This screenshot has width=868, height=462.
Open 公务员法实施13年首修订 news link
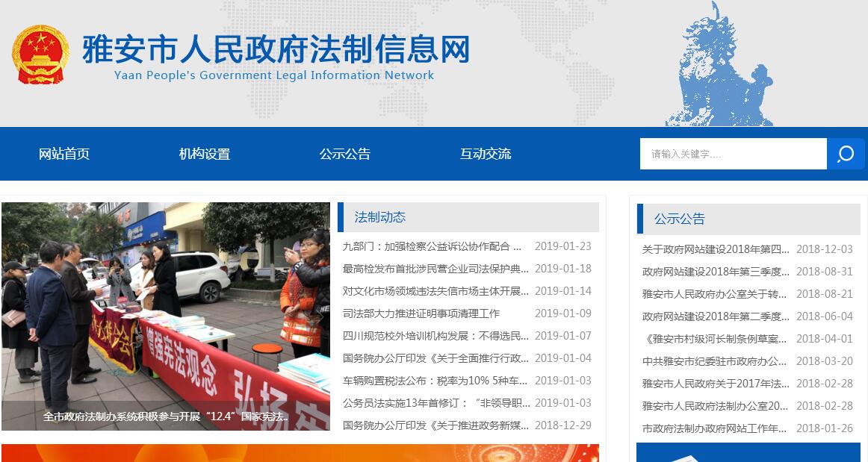click(435, 403)
